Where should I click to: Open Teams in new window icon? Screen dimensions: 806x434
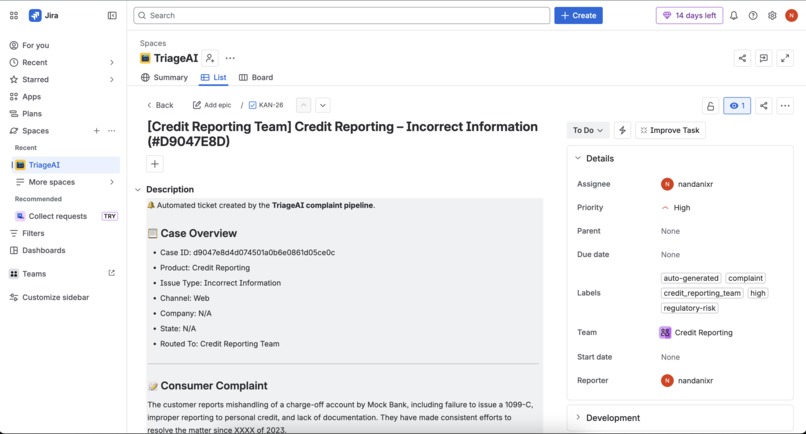[112, 273]
